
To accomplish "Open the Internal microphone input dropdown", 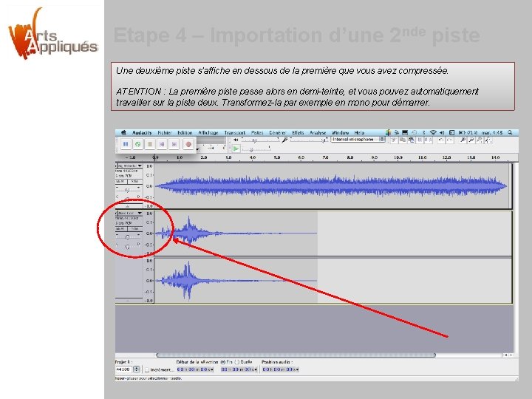I will coord(358,140).
